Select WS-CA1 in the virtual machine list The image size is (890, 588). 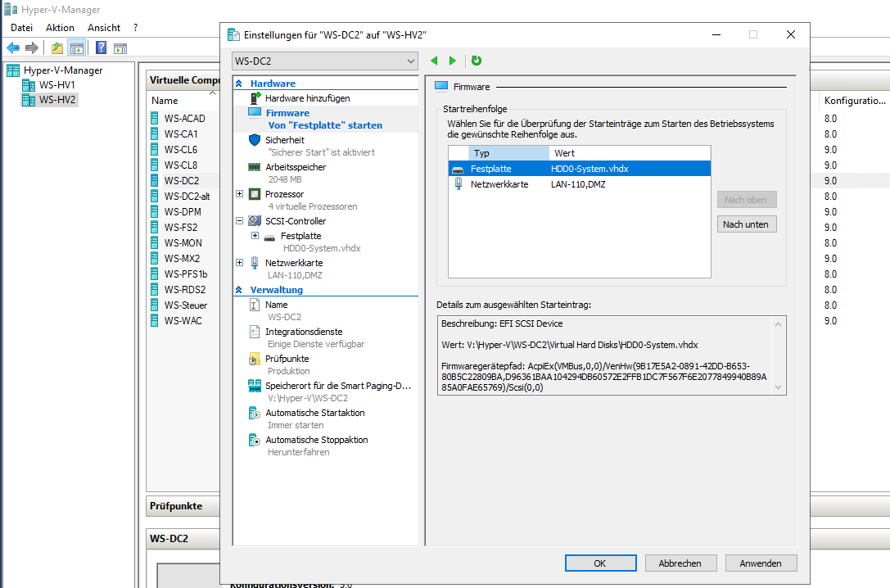(x=181, y=134)
